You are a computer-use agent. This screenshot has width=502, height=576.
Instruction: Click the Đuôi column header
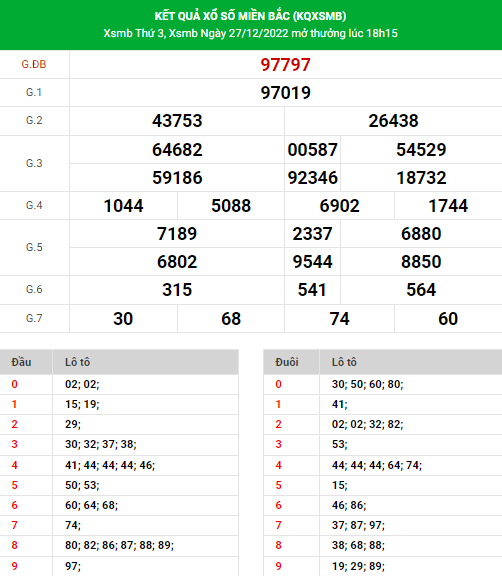[x=287, y=362]
